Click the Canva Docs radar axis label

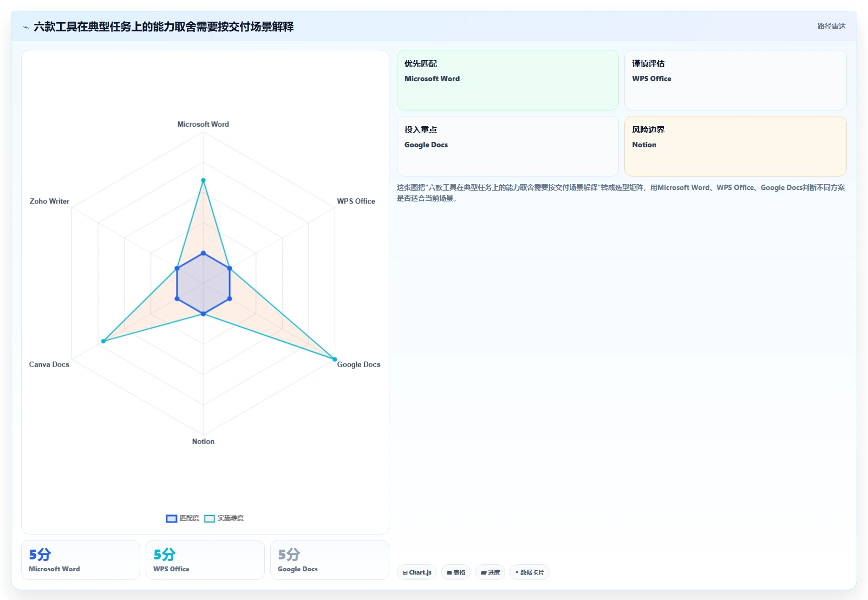pyautogui.click(x=49, y=364)
